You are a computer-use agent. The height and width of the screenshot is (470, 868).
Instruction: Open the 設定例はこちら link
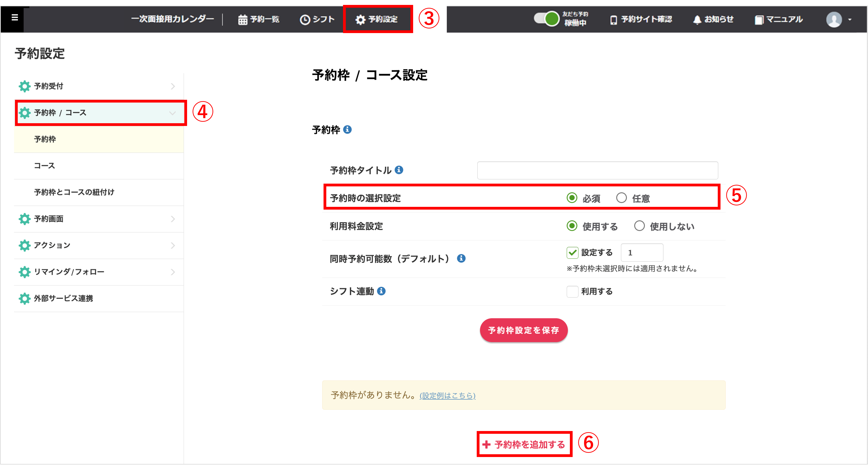(447, 396)
